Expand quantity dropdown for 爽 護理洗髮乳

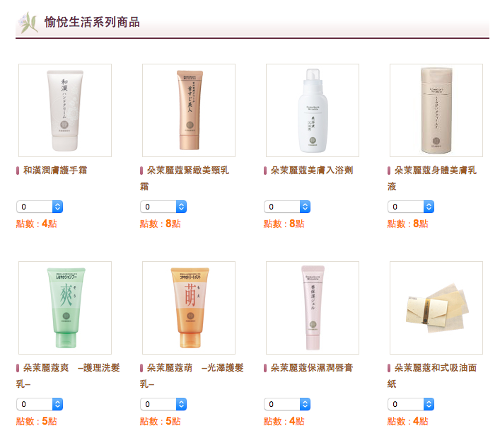pyautogui.click(x=40, y=404)
